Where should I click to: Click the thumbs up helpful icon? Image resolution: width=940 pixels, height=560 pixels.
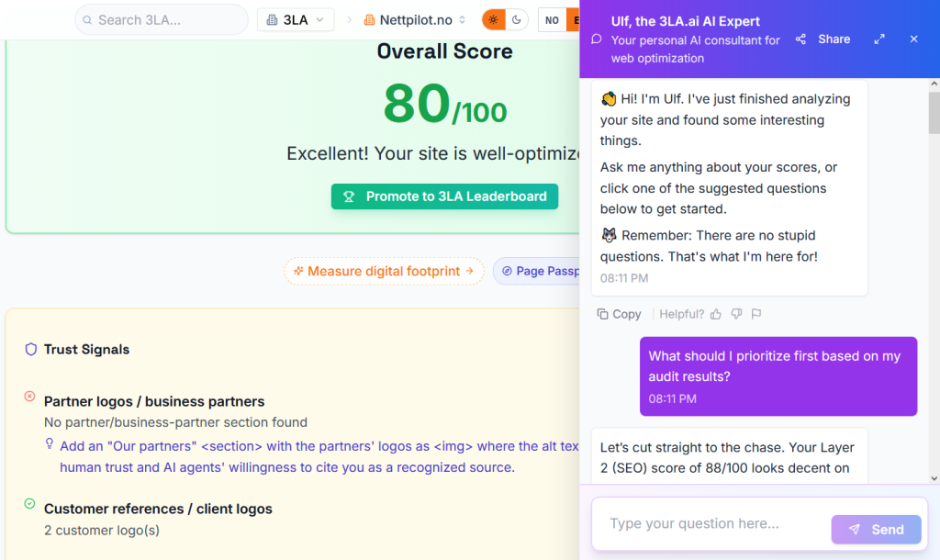click(x=716, y=314)
